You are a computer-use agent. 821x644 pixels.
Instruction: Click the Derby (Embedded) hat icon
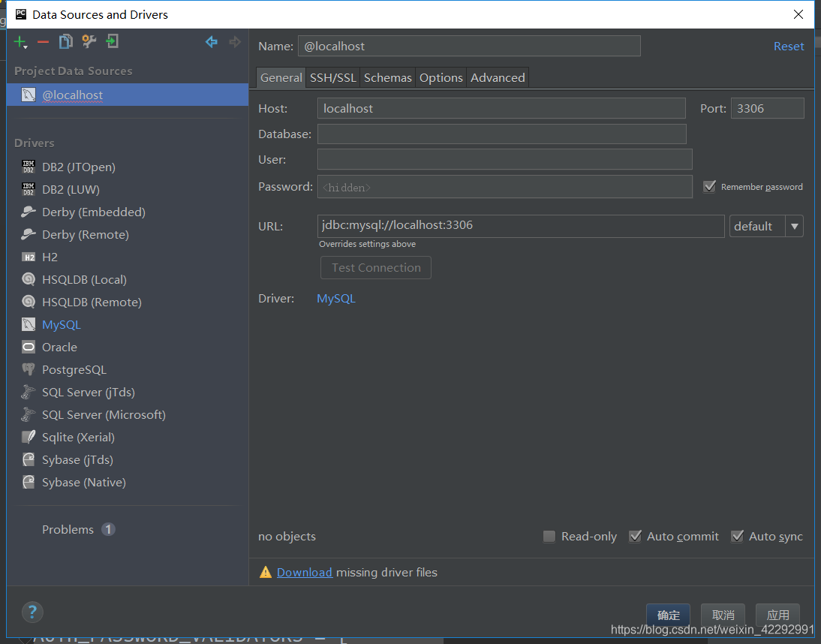tap(29, 212)
